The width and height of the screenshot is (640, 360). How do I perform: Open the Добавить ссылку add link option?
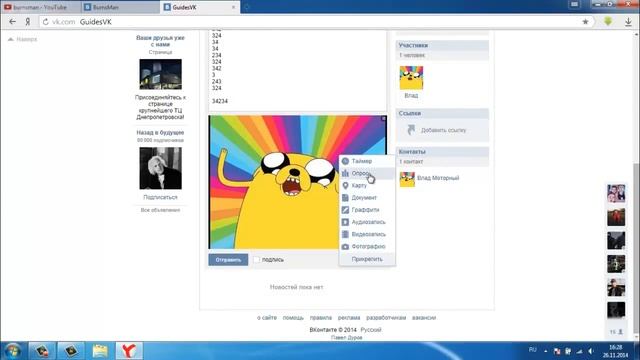[x=443, y=130]
